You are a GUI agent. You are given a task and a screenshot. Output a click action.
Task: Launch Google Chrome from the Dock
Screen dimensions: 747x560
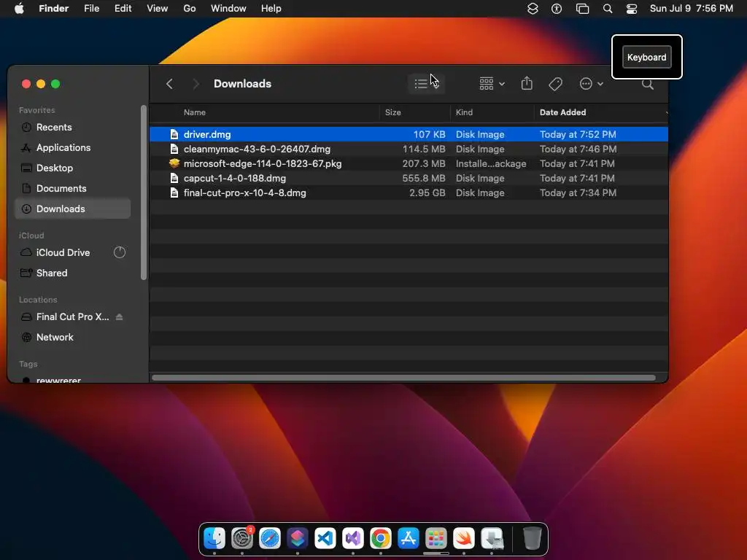(380, 539)
